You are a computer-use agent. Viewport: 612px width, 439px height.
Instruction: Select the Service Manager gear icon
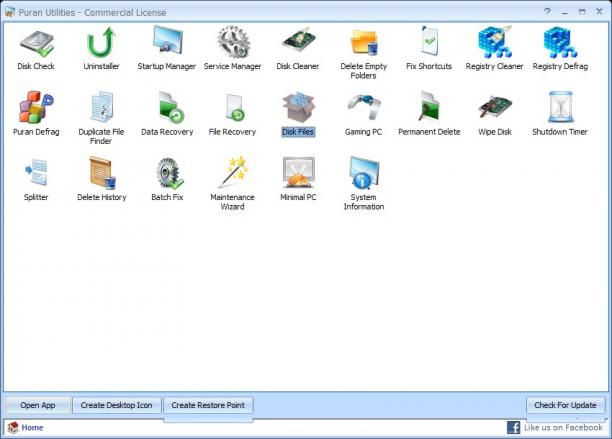233,42
